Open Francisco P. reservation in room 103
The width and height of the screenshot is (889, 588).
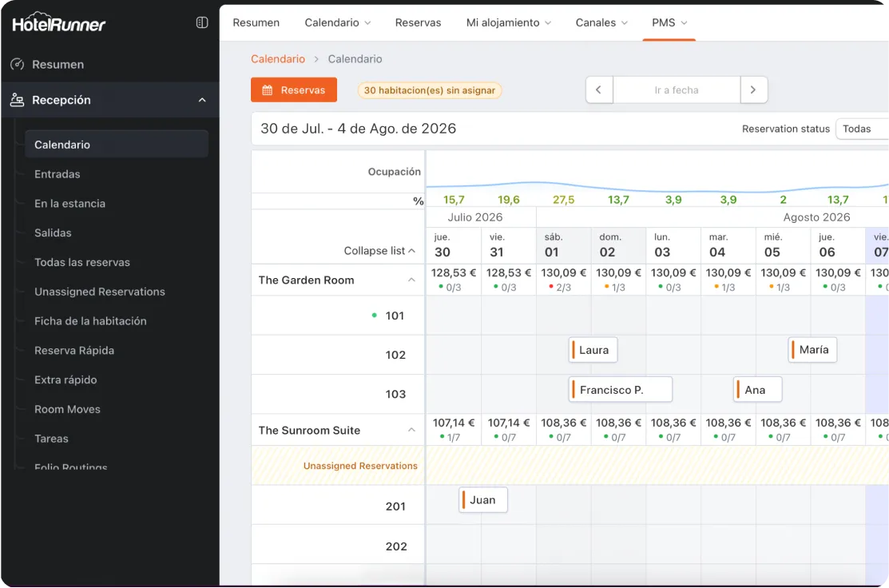620,390
